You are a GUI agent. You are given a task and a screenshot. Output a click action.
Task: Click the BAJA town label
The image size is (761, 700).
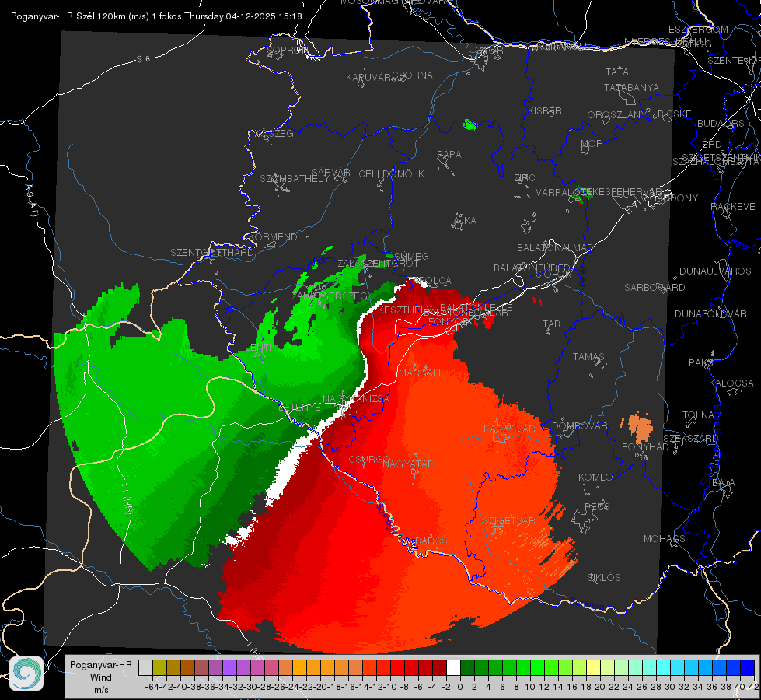(x=724, y=483)
